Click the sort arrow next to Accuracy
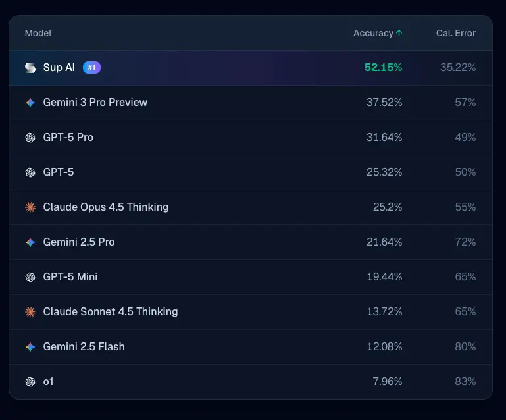 tap(399, 33)
